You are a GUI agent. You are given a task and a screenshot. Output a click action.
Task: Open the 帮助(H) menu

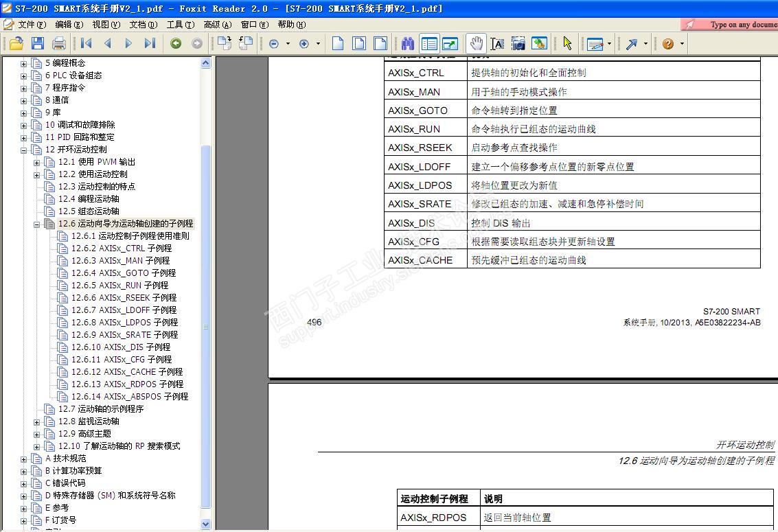click(292, 24)
